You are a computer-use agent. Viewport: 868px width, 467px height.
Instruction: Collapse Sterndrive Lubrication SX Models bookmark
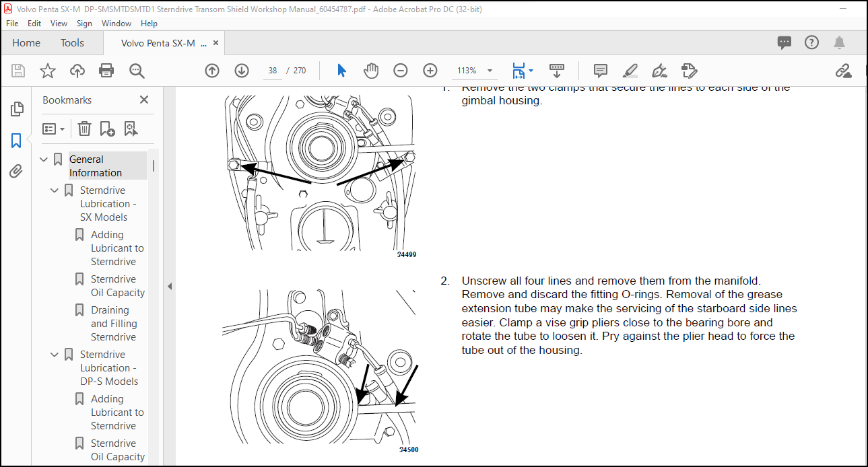click(55, 190)
